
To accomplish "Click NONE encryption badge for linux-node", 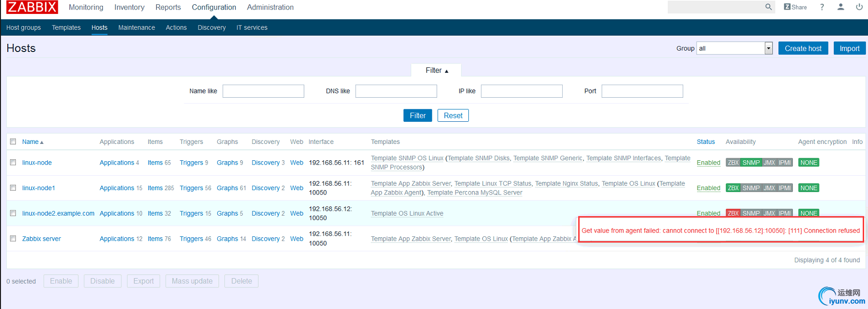I will click(809, 163).
